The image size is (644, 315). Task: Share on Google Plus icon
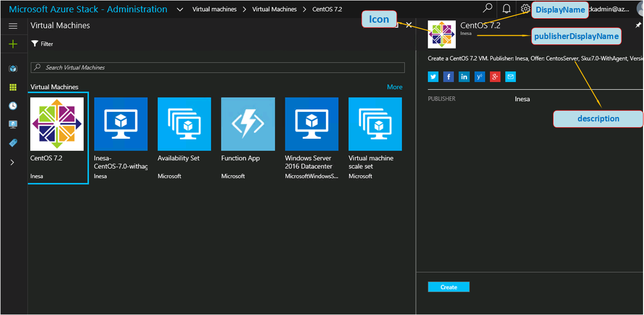click(495, 77)
